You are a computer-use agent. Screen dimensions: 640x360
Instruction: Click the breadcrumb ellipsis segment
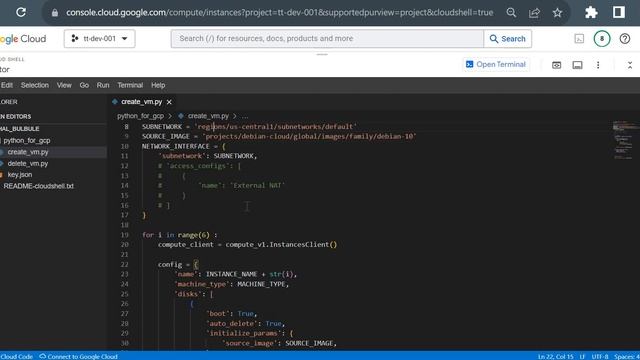245,116
